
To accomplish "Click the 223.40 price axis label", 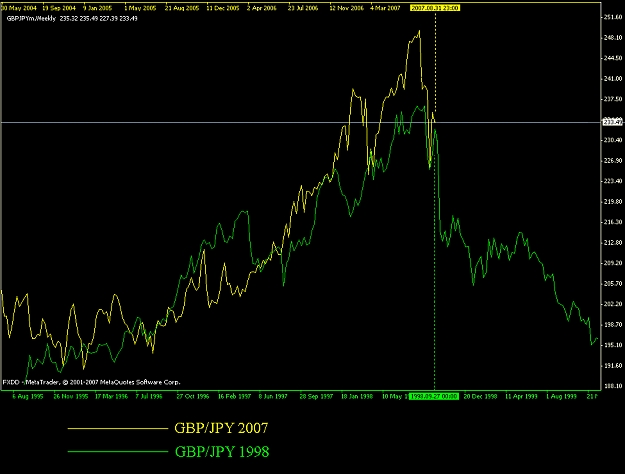I will tap(613, 181).
